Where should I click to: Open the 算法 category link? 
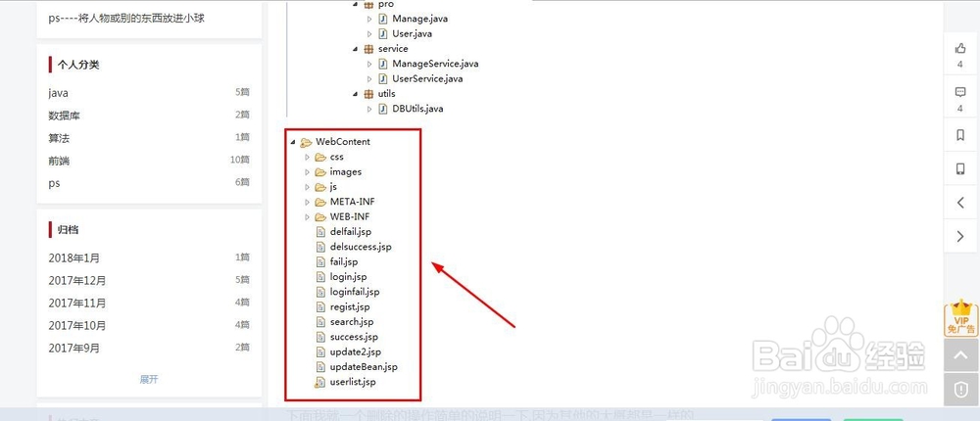click(59, 138)
